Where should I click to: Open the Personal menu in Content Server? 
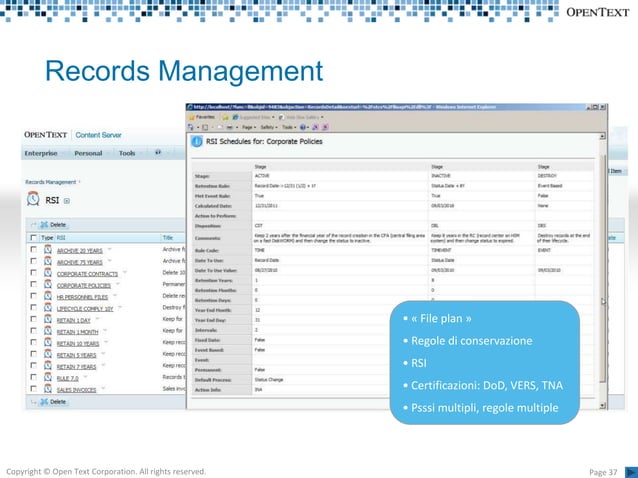point(90,153)
